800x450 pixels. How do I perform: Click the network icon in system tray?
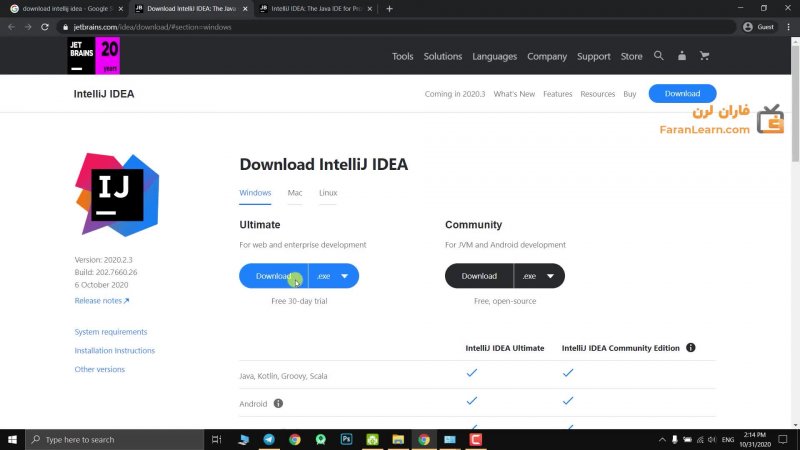tap(700, 439)
